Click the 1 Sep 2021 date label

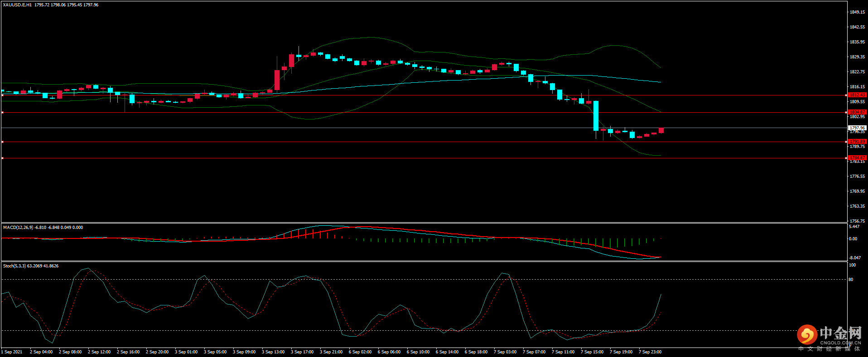[x=12, y=352]
